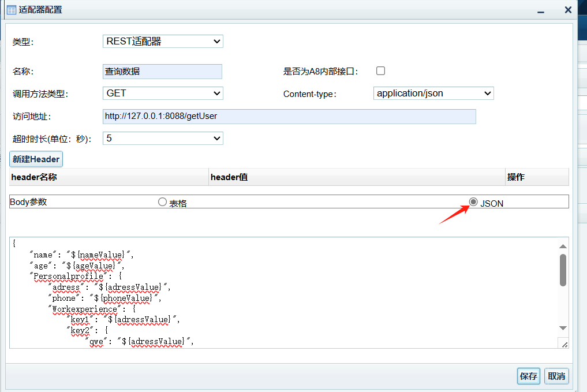Open the 调用方法类型 dropdown showing GET
This screenshot has width=587, height=392.
click(163, 93)
